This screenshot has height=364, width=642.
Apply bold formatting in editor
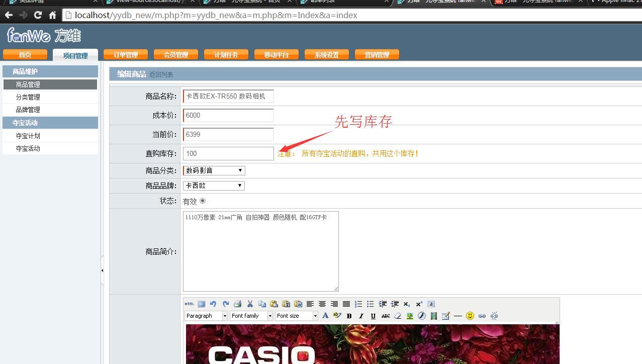349,316
